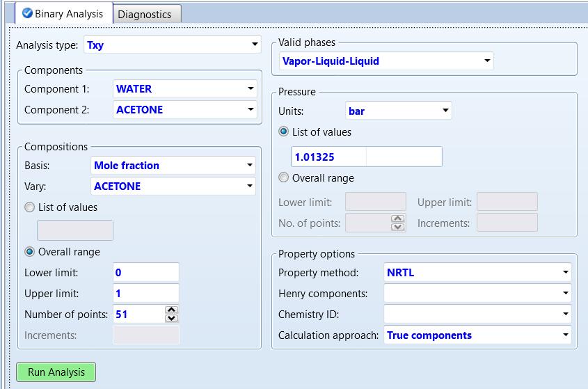Open the Henry components dropdown

[565, 294]
